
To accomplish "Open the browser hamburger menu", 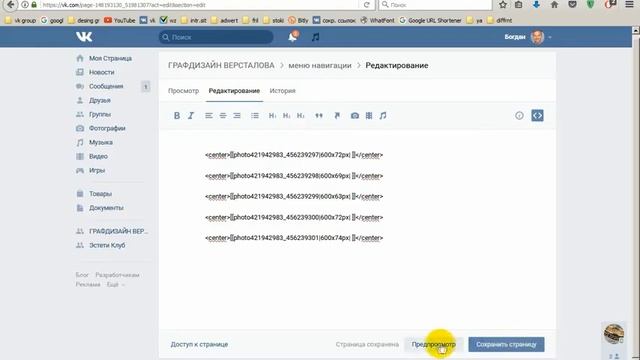I will click(x=629, y=4).
